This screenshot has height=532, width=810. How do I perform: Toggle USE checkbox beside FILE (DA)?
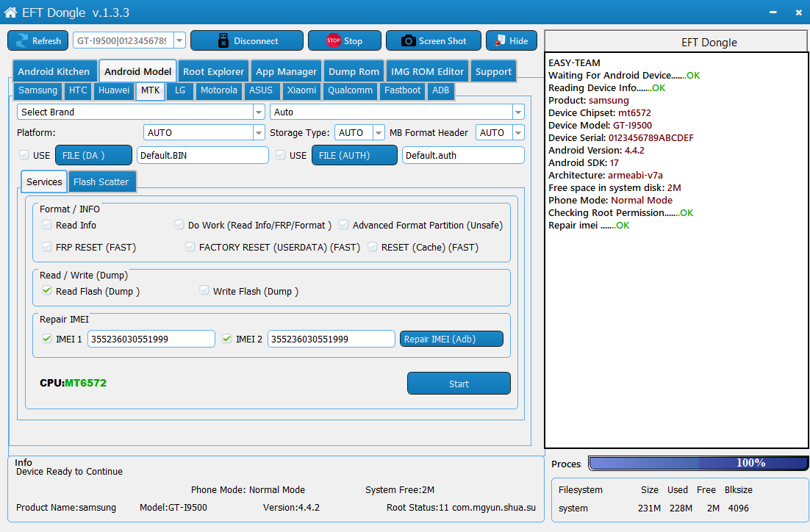pos(24,155)
